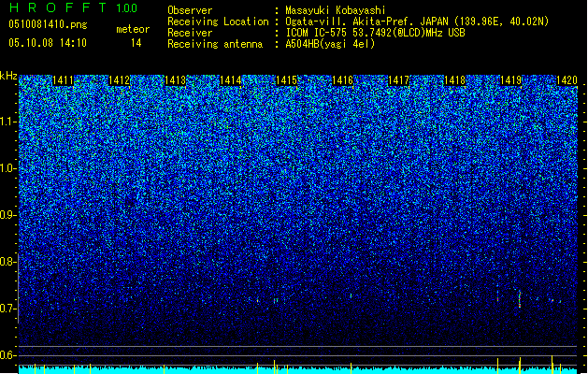
Task: Click the 0.7 frequency axis label
Action: (x=7, y=309)
